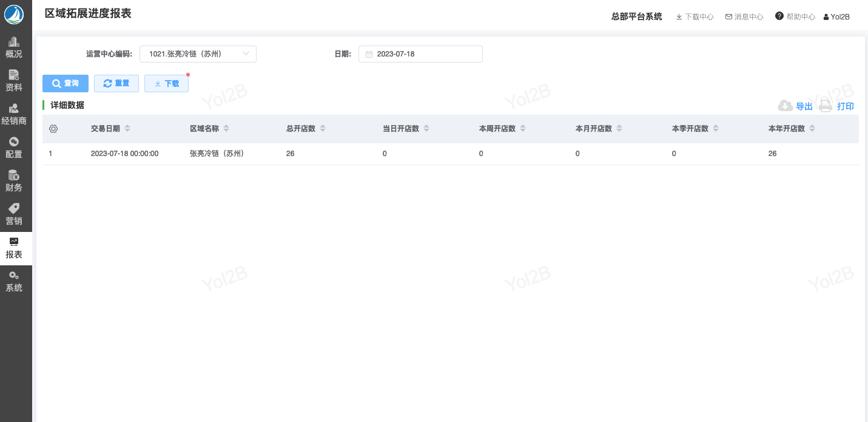Click the Yol2B user account
Image resolution: width=868 pixels, height=422 pixels.
(x=836, y=17)
